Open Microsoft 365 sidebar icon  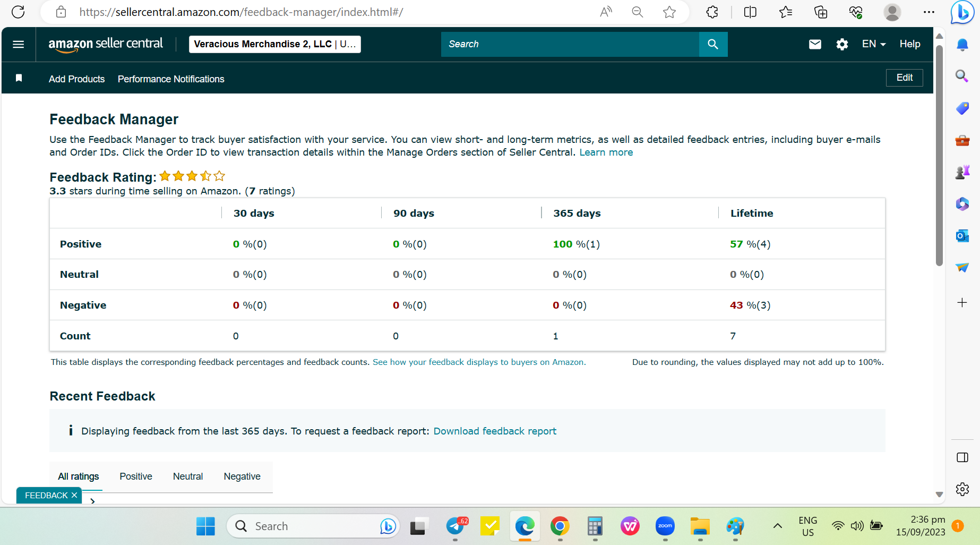(x=962, y=204)
